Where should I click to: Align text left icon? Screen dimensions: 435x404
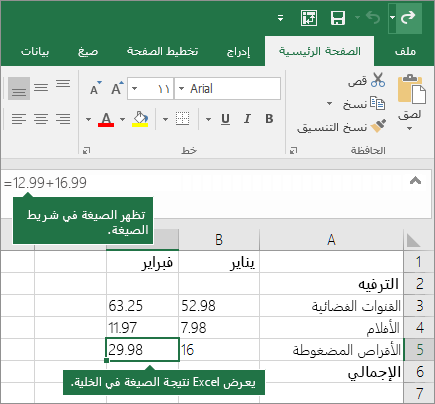tap(19, 119)
